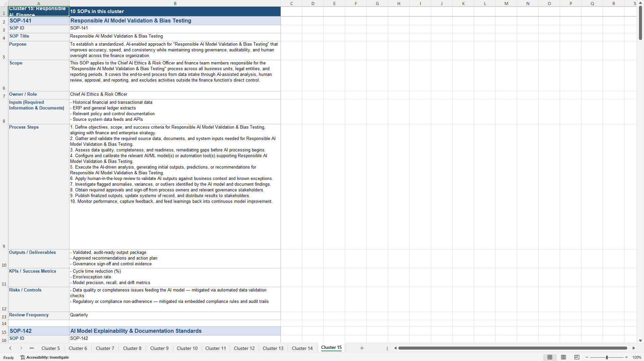This screenshot has width=644, height=361.
Task: Open the Cluster 11 sheet tab
Action: click(215, 348)
